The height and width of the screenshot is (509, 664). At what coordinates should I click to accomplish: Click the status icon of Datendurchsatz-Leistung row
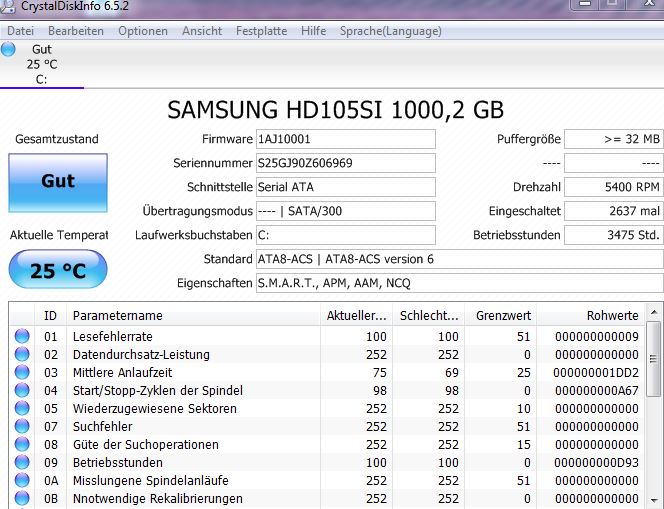point(22,354)
